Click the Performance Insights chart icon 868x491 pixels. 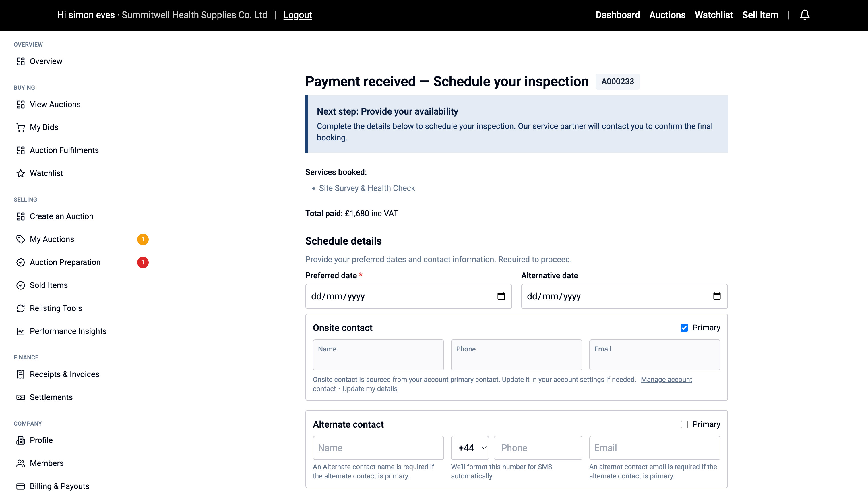21,331
